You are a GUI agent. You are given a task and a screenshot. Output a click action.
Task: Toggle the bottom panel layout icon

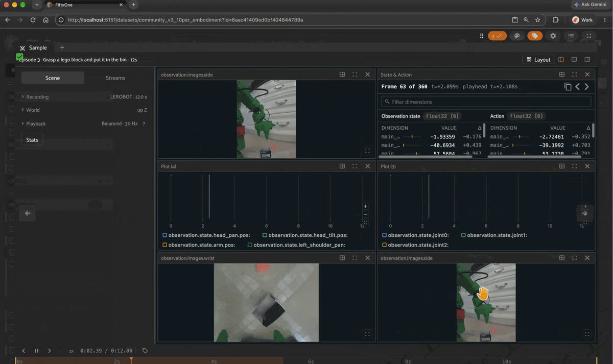tap(574, 60)
